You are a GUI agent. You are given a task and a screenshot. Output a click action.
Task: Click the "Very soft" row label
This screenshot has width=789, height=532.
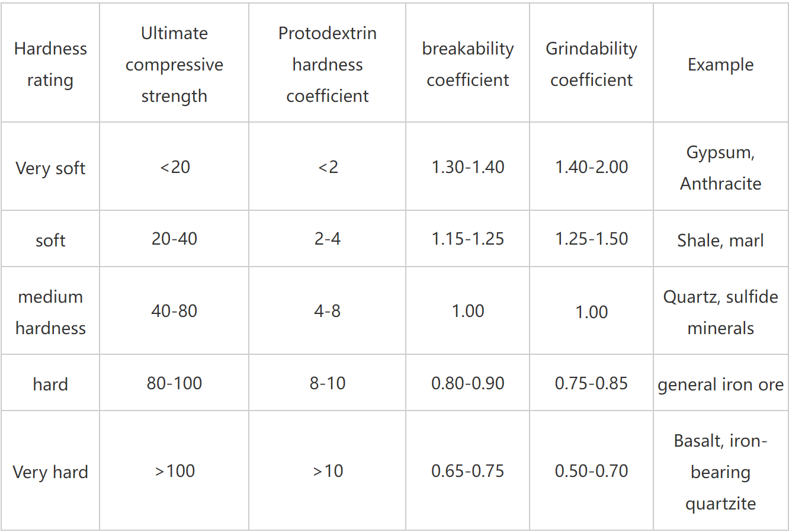coord(50,168)
